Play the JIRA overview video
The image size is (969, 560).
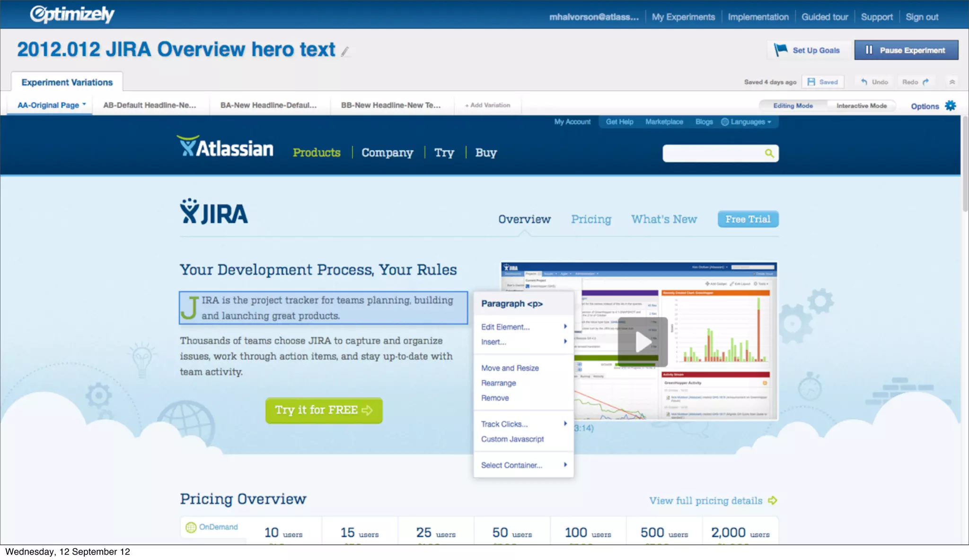click(x=642, y=342)
